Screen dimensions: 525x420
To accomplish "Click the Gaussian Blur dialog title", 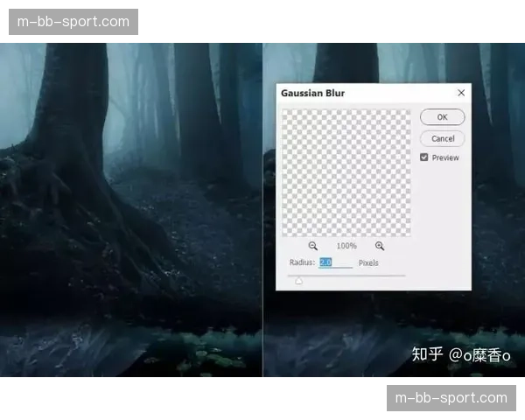I will 312,93.
